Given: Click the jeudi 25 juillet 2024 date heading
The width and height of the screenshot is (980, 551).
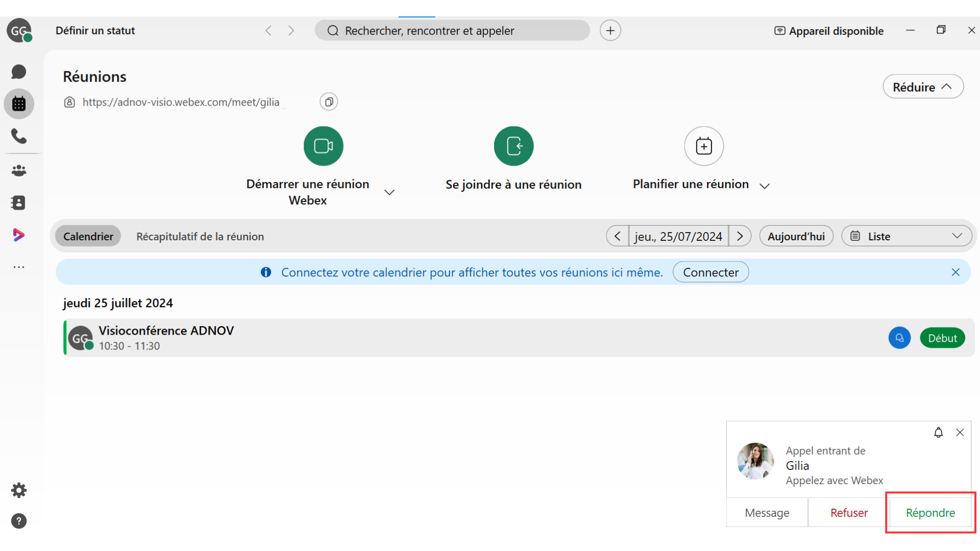Looking at the screenshot, I should 118,303.
